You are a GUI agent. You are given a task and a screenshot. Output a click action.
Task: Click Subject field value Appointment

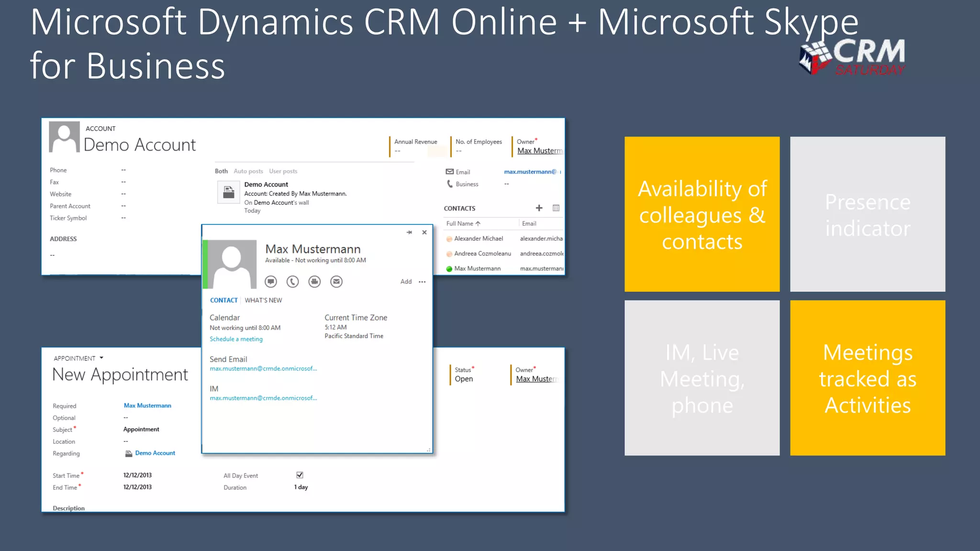[x=141, y=430]
